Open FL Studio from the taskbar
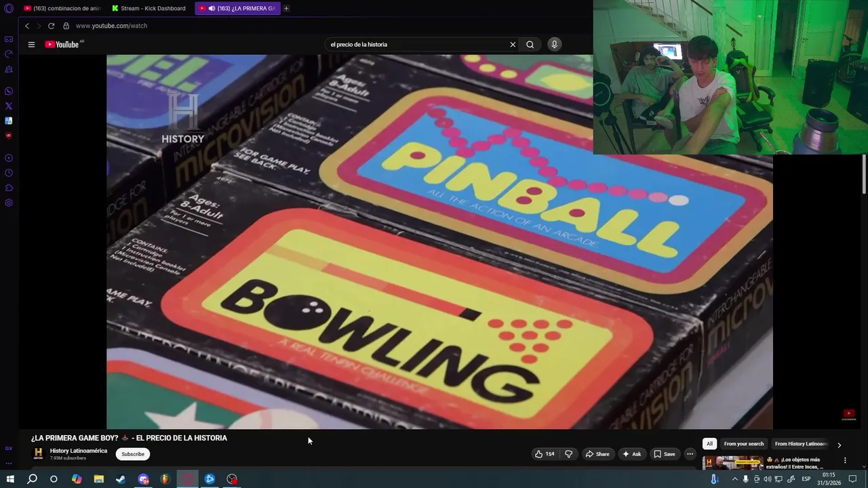The height and width of the screenshot is (488, 868). coord(165,479)
